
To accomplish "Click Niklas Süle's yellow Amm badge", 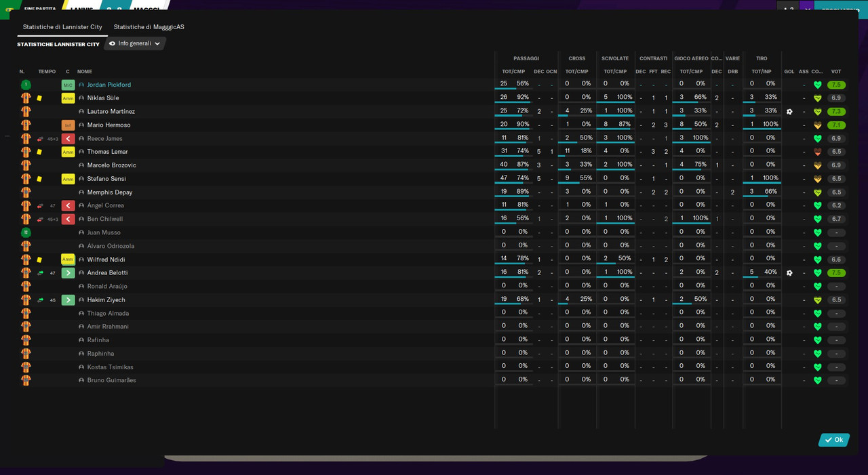I will click(x=68, y=98).
